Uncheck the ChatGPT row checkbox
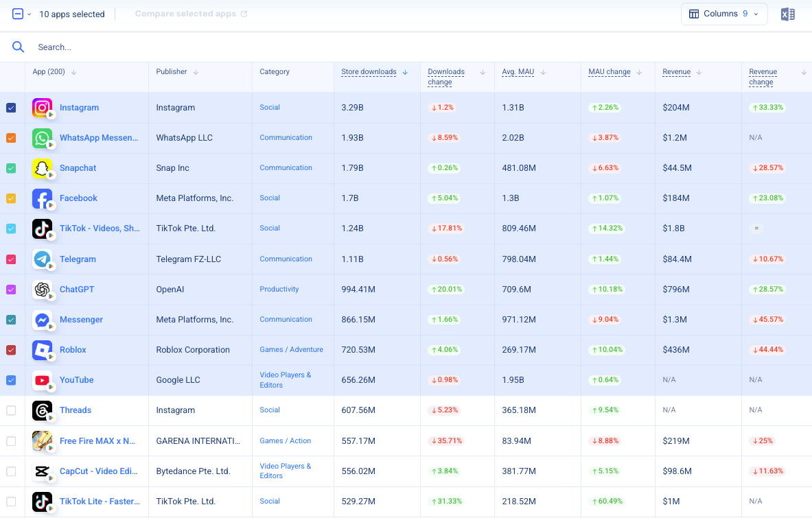Viewport: 812px width, 518px height. click(x=11, y=290)
